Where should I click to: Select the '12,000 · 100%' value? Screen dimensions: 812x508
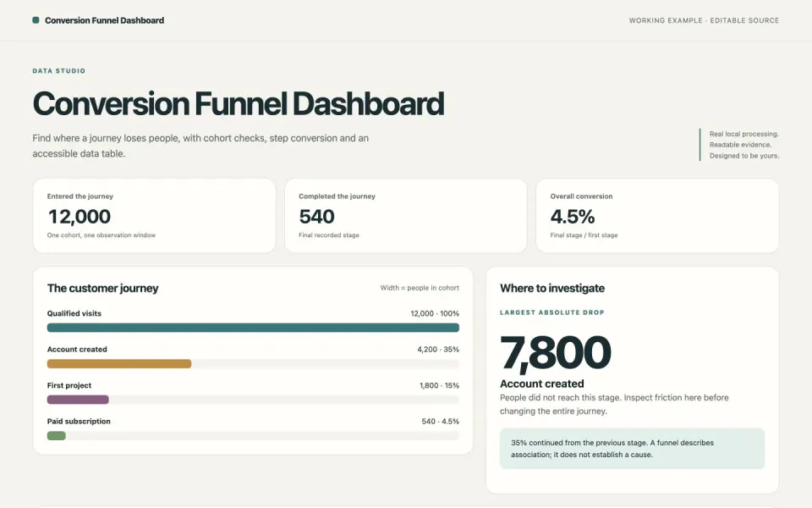pyautogui.click(x=435, y=313)
